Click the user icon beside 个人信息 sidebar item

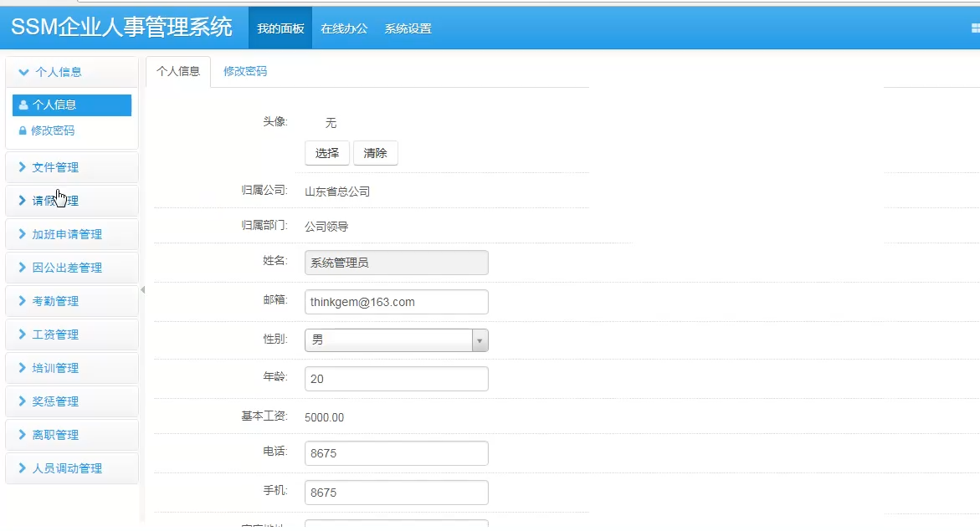click(23, 105)
